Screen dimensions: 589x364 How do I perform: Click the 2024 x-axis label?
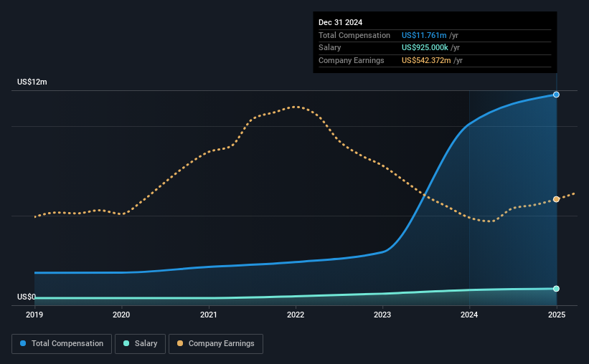tap(469, 315)
